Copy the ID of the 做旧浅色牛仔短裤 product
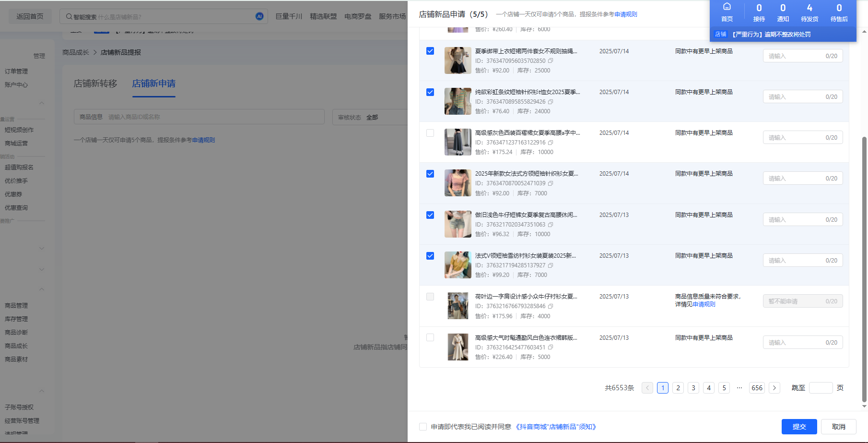Image resolution: width=868 pixels, height=443 pixels. pos(551,225)
